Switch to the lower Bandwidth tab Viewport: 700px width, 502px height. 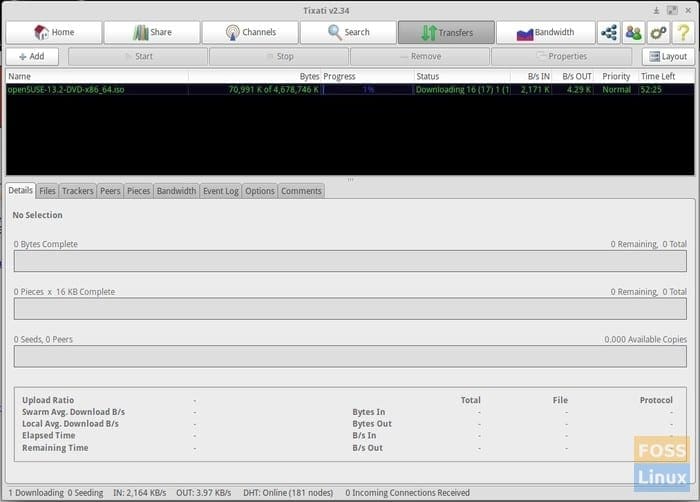click(x=176, y=191)
